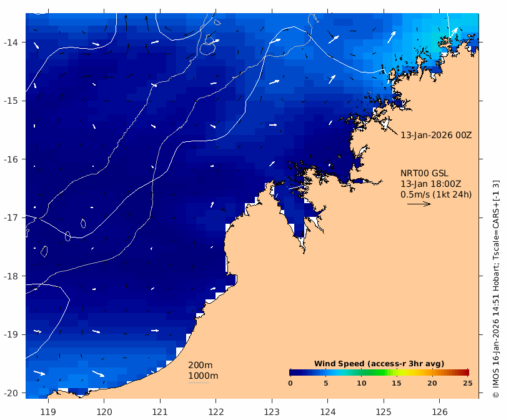Click the longitude axis label '125'
The image size is (506, 420).
[384, 412]
